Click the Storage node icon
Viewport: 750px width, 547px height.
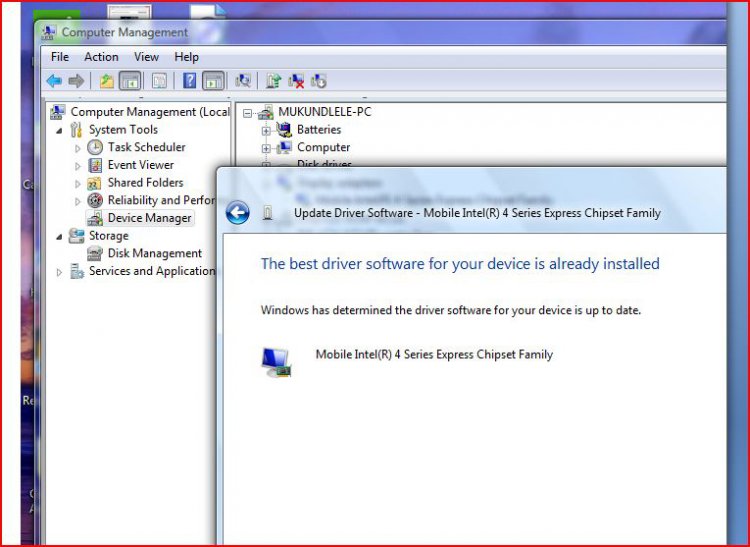pos(77,236)
